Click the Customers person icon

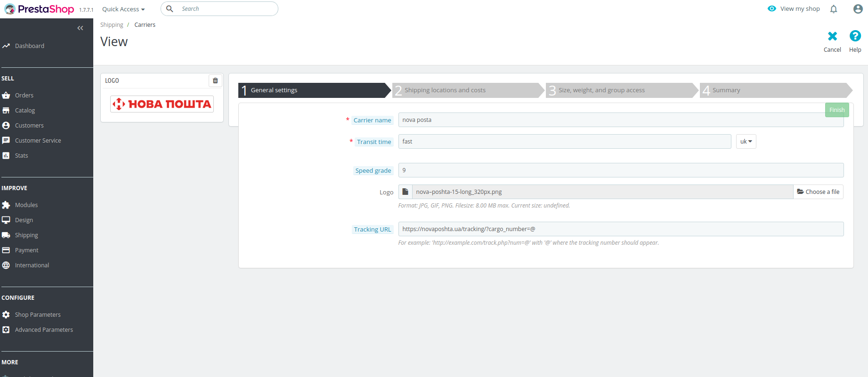(6, 126)
